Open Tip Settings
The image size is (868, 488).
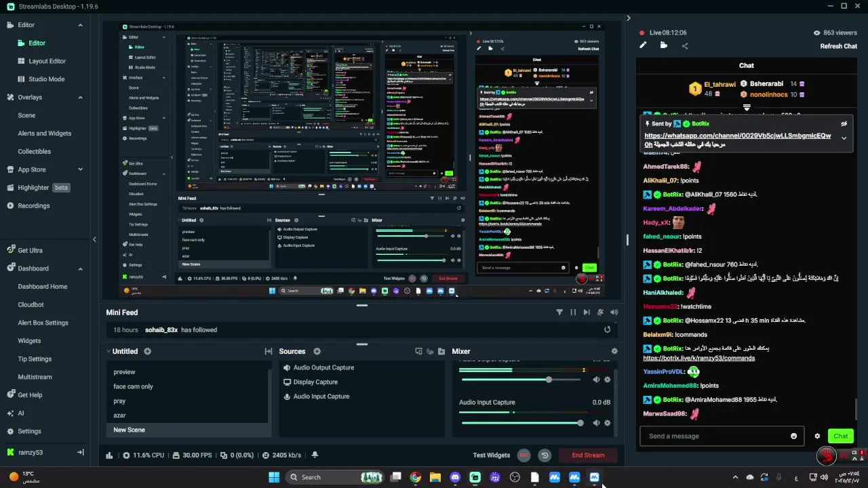point(35,359)
